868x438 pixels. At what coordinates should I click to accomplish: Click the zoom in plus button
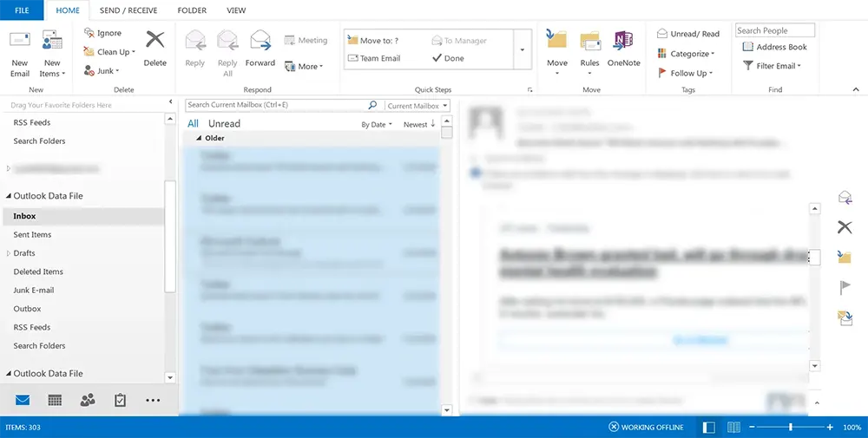pos(830,427)
